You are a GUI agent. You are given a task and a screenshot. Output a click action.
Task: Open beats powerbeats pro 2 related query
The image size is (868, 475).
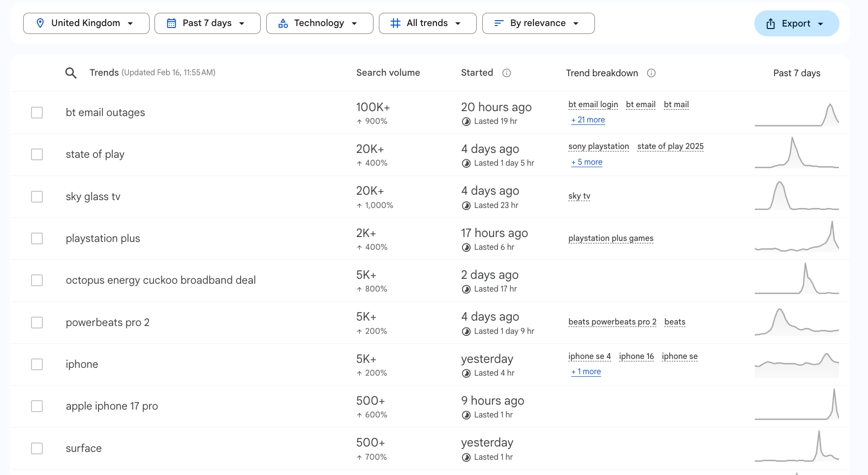[612, 322]
